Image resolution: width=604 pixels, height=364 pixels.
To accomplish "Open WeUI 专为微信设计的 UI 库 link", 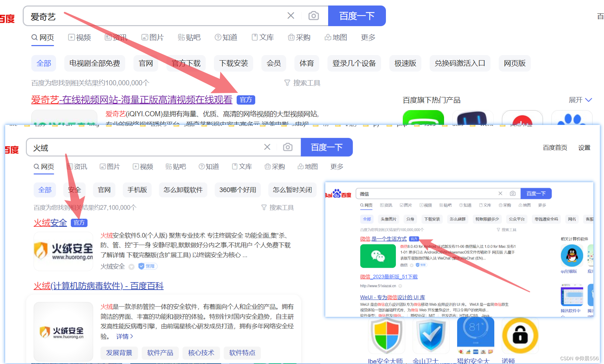I will (392, 297).
